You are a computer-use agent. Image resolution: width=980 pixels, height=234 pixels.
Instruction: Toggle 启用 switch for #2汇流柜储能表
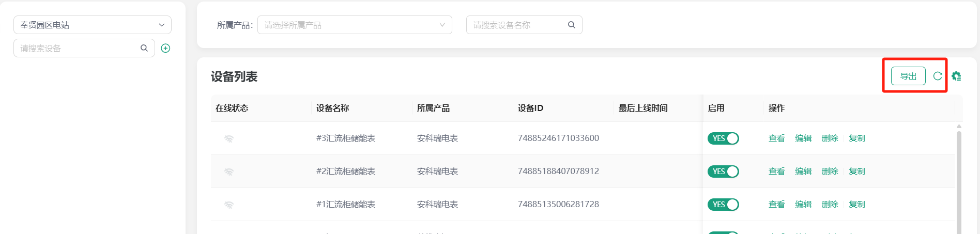[723, 171]
